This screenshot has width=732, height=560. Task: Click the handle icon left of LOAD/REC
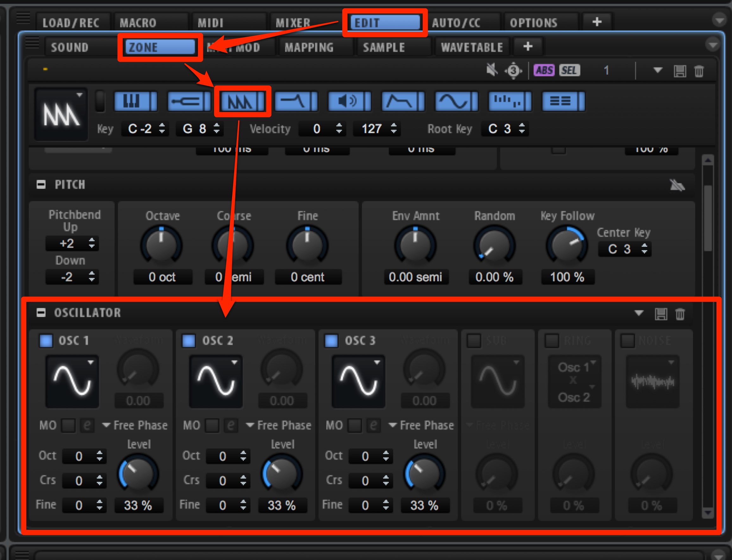23,18
